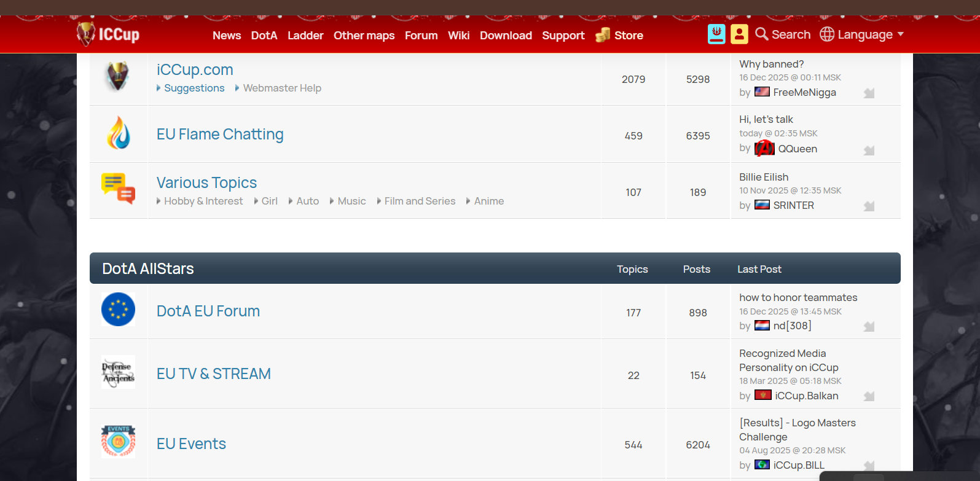Open the Various Topics forum

(x=206, y=182)
